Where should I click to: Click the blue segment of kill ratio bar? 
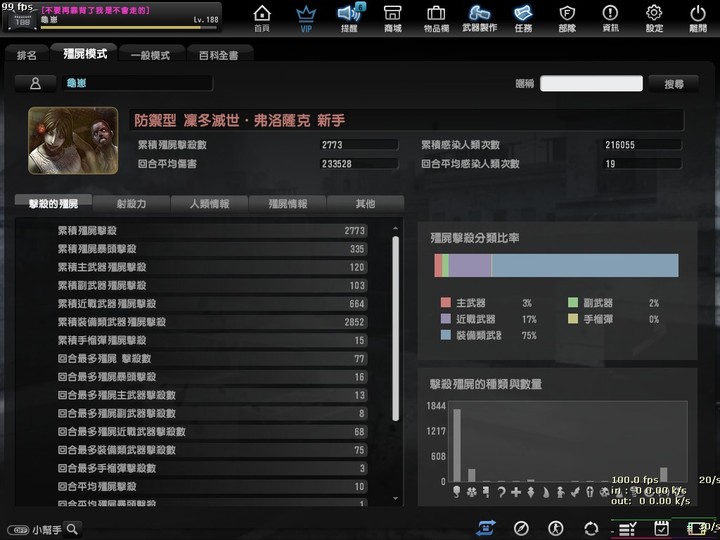585,265
